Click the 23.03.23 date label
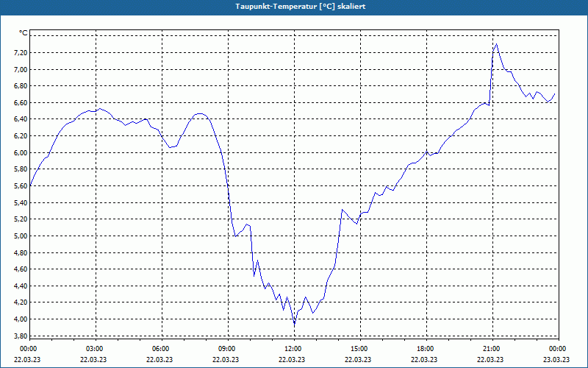This screenshot has width=588, height=368. (x=556, y=359)
